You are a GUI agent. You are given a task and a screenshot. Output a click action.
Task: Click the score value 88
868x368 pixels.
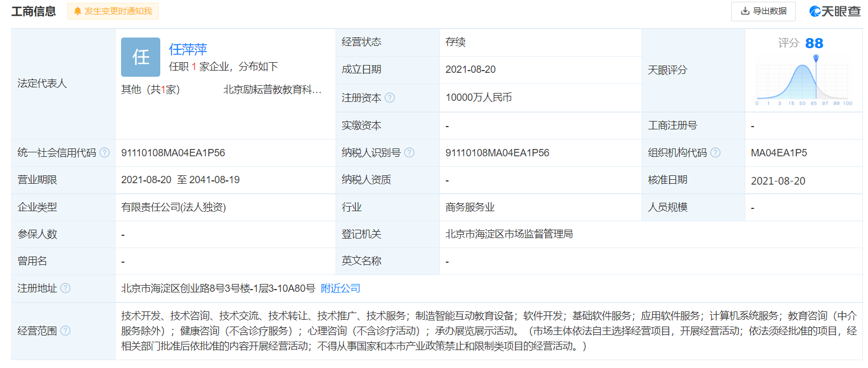[814, 43]
